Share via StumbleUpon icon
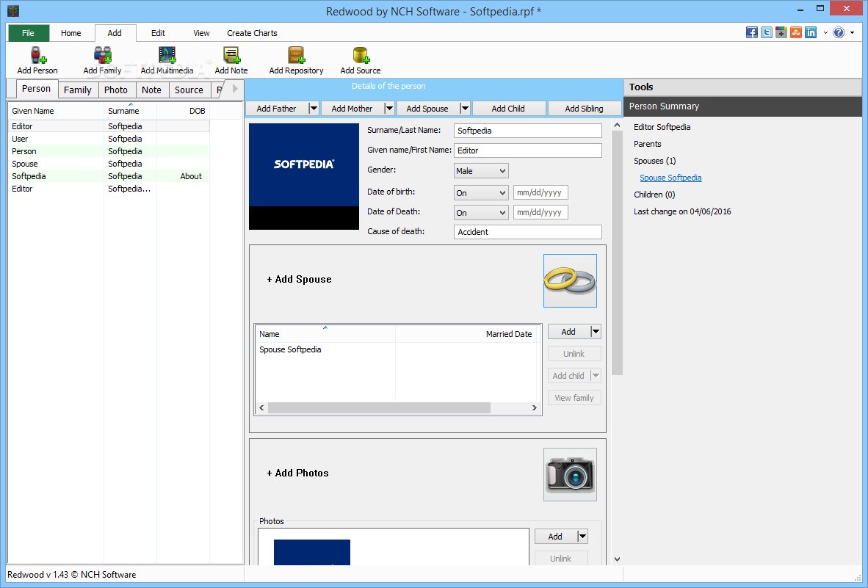The image size is (868, 588). pos(796,32)
